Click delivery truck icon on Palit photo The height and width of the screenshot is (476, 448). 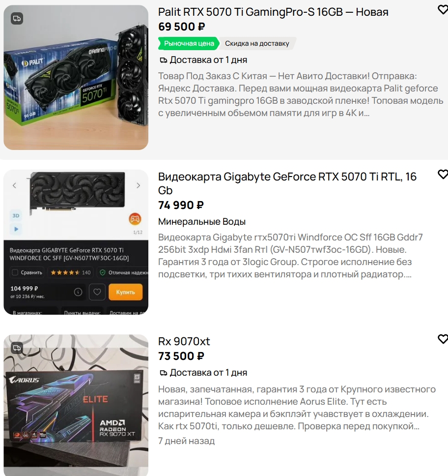pyautogui.click(x=17, y=19)
